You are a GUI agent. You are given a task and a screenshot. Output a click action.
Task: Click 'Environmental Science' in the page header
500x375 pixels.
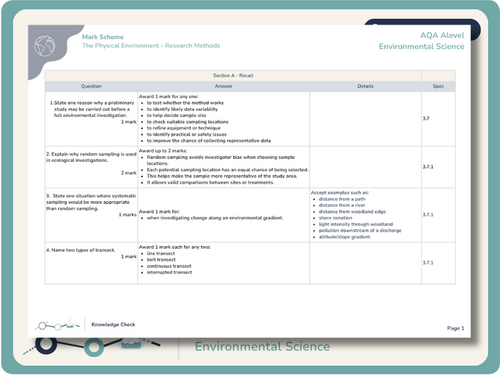421,46
